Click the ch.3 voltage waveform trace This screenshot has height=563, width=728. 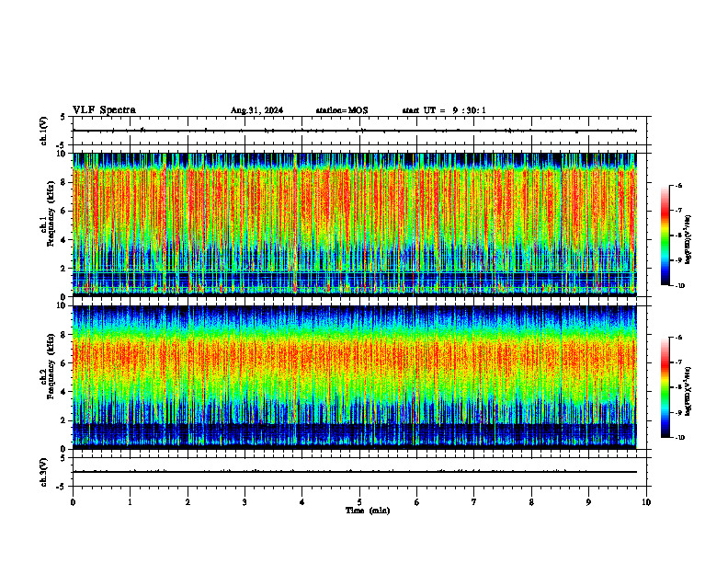[354, 472]
